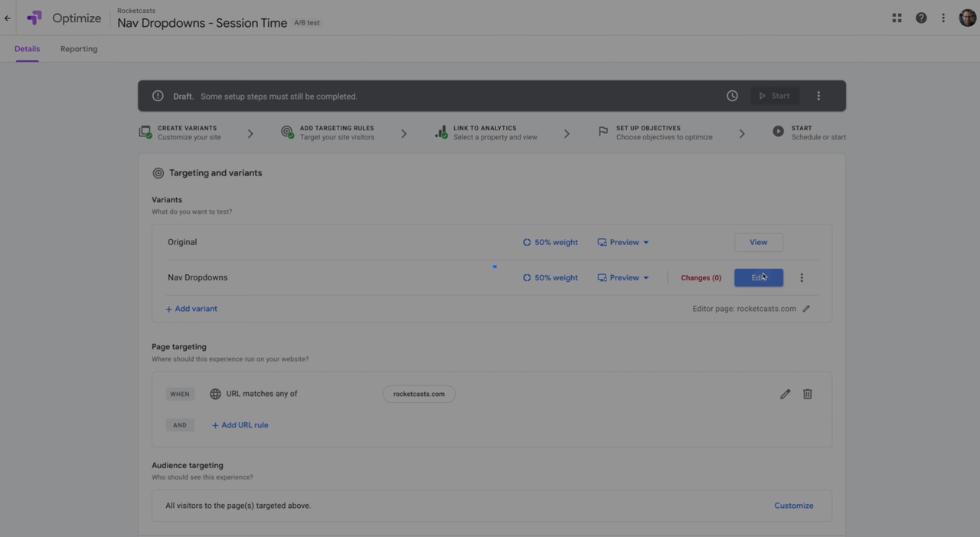Customize audience targeting
Image resolution: width=980 pixels, height=537 pixels.
point(793,506)
